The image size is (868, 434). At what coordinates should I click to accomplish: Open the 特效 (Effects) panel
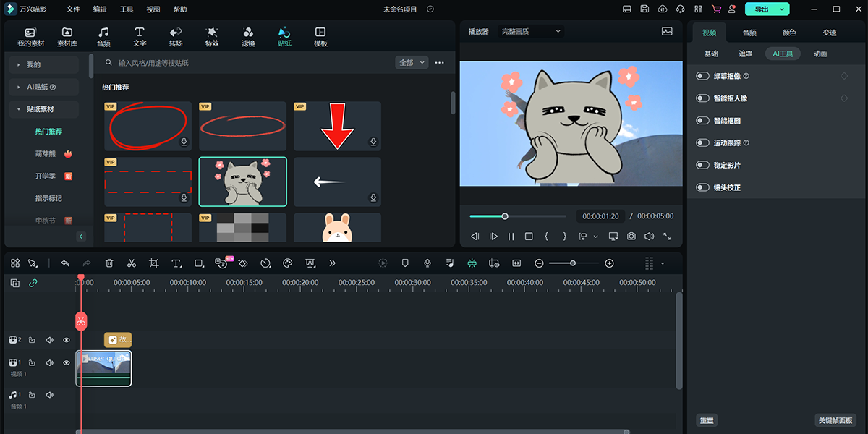(211, 35)
